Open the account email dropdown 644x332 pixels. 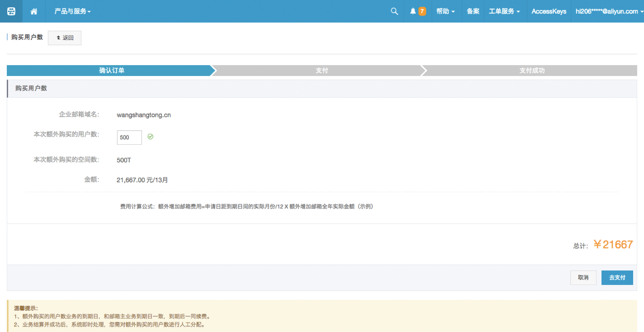click(608, 11)
